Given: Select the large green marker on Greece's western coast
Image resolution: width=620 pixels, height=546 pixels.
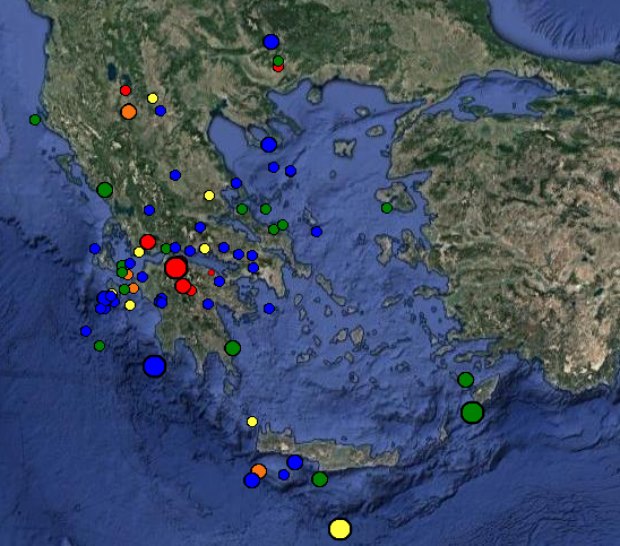Looking at the screenshot, I should (105, 190).
